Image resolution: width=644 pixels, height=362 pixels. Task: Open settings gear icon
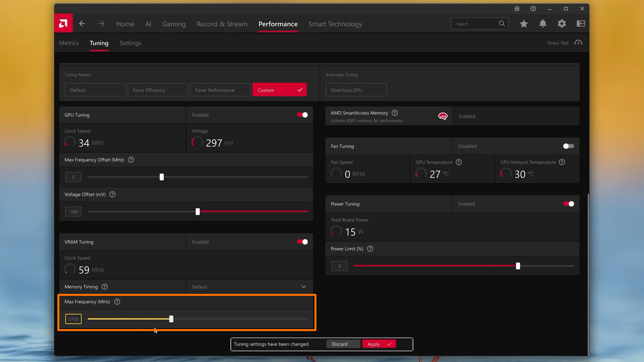click(562, 24)
